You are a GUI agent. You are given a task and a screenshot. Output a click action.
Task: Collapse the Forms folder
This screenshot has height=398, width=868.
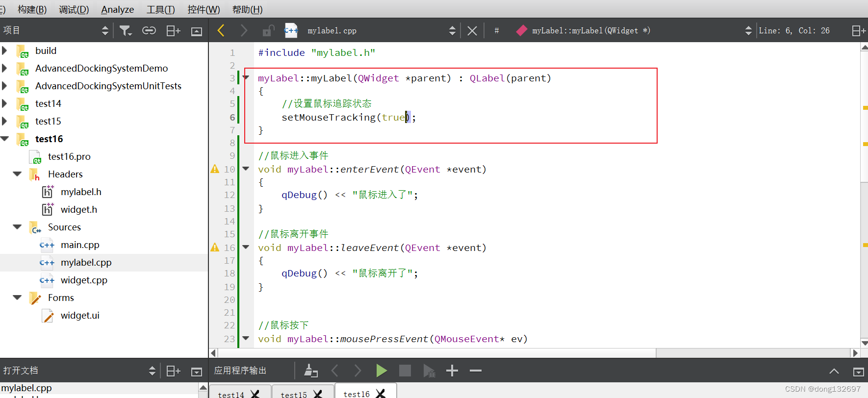pos(17,298)
